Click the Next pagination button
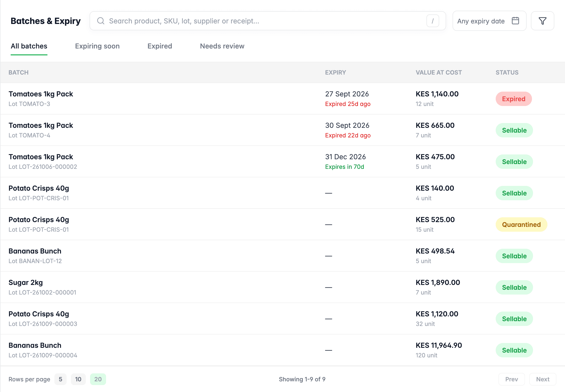Viewport: 565px width, 392px height. click(543, 379)
